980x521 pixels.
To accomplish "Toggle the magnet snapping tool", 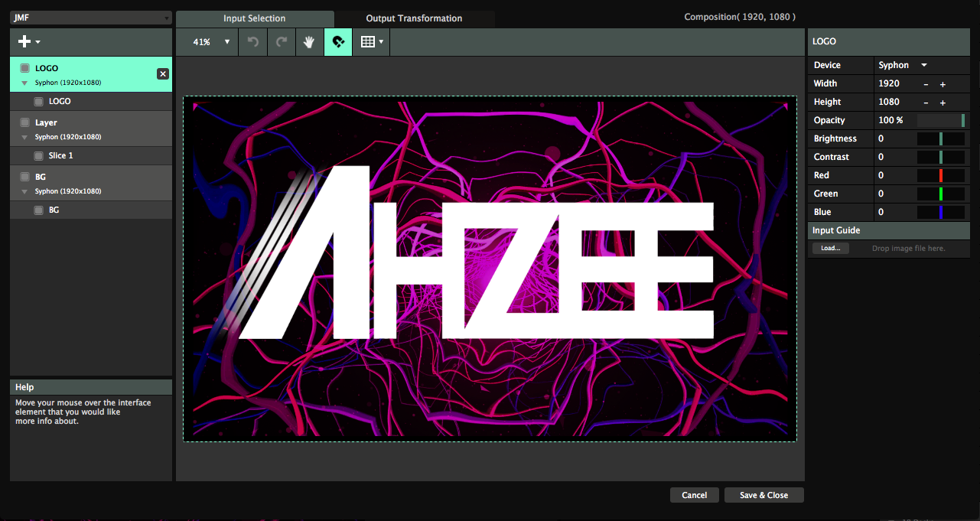I will pyautogui.click(x=338, y=42).
